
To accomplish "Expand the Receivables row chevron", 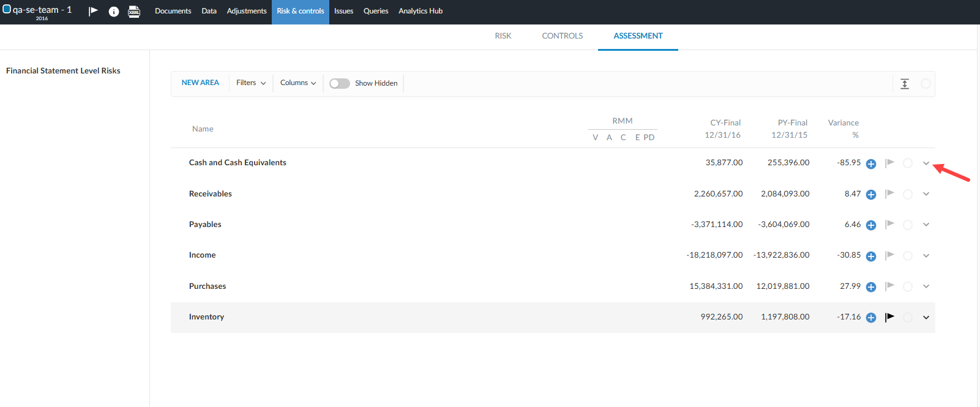I will 926,194.
